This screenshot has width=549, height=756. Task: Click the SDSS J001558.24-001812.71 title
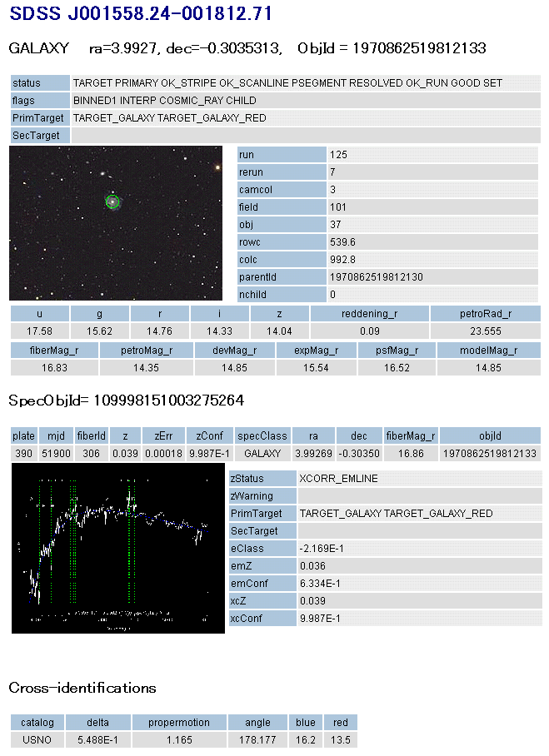pos(141,14)
